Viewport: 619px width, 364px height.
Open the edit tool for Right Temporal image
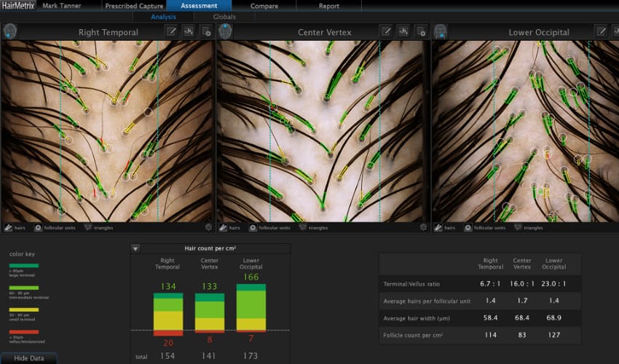(171, 31)
